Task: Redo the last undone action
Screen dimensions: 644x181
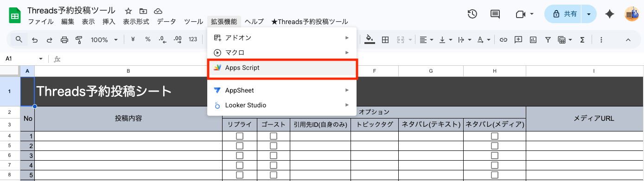Action: [x=49, y=40]
